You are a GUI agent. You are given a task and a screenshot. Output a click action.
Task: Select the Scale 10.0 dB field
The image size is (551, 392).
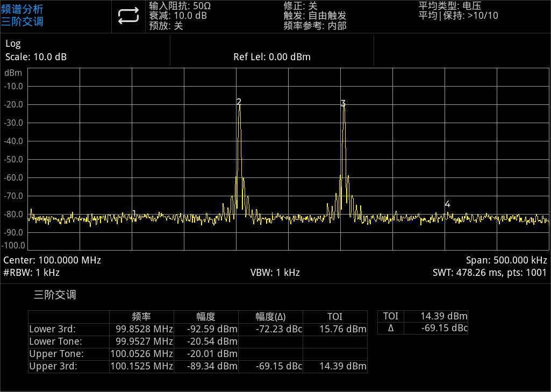(36, 57)
